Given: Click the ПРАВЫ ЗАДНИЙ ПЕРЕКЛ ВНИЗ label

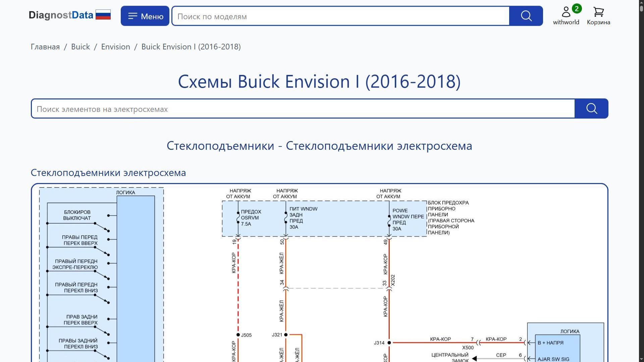Looking at the screenshot, I should click(x=78, y=344).
